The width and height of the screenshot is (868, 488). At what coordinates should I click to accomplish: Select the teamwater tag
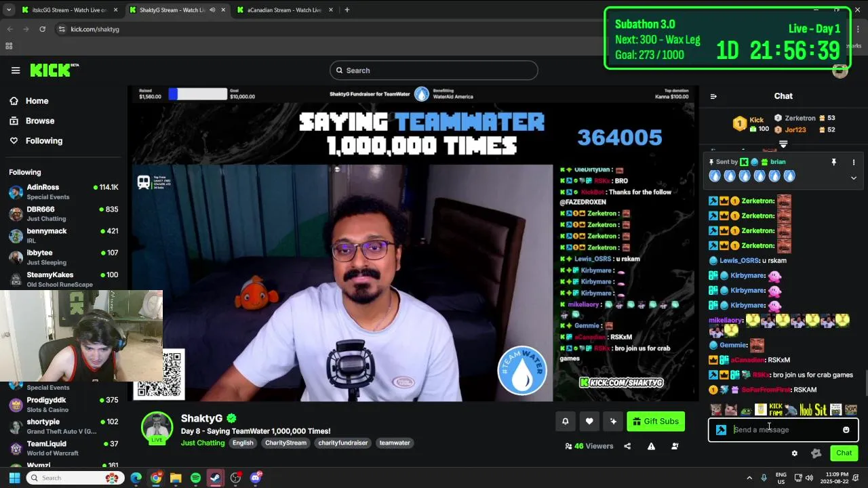[395, 443]
